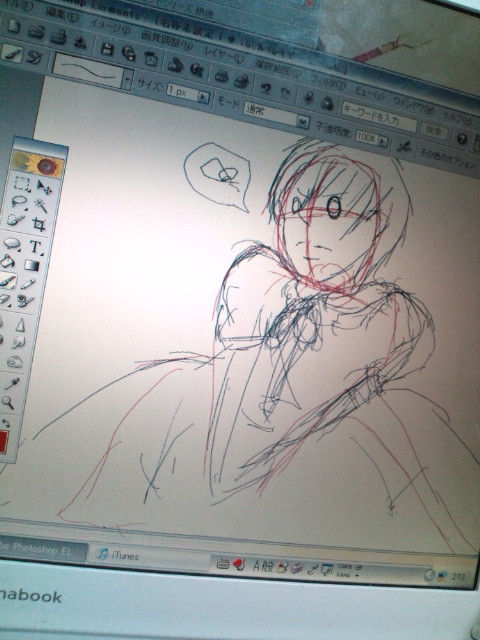Click the Undo arrow icon
480x640 pixels.
point(266,87)
